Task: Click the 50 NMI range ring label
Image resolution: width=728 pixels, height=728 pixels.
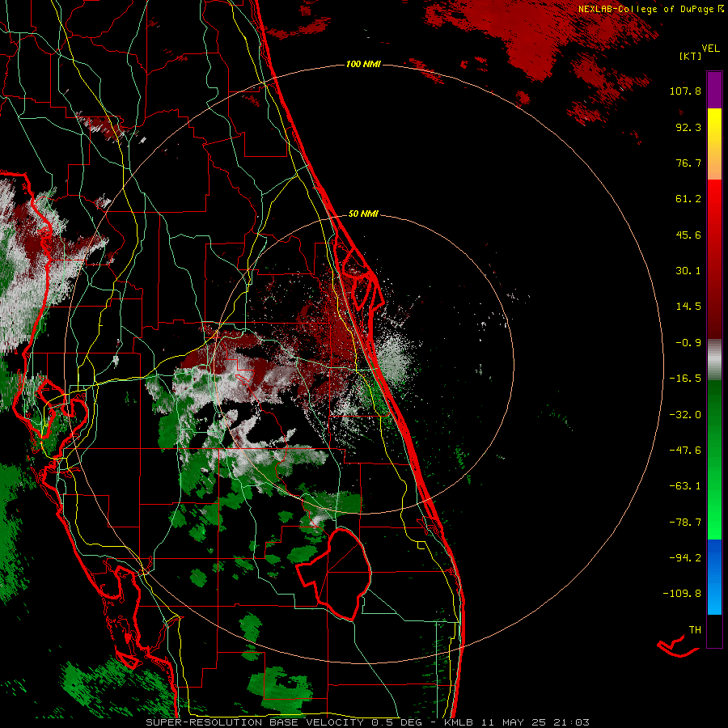Action: coord(363,214)
